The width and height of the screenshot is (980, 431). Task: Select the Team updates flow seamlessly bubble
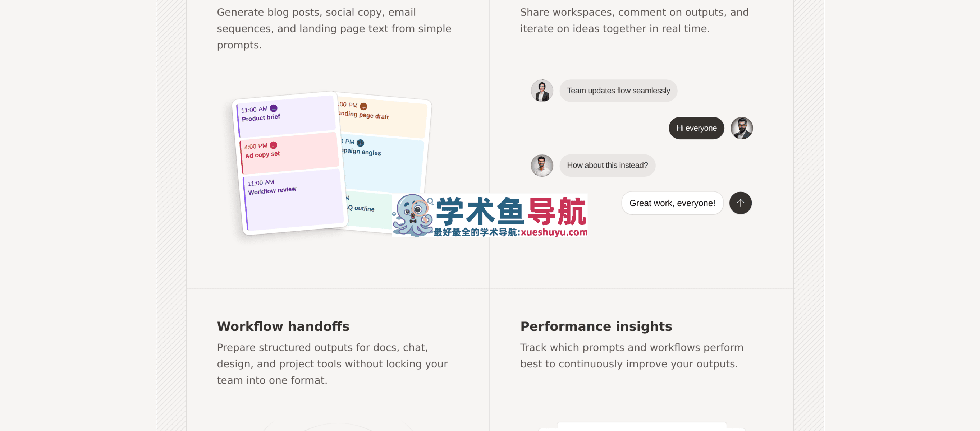pos(618,91)
